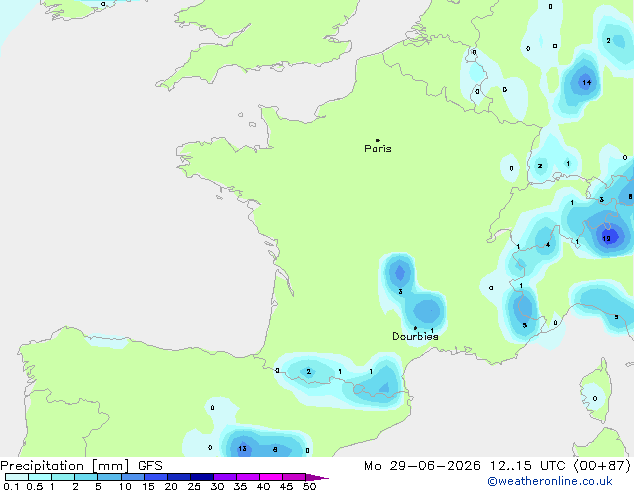Click the '0' value over Corsica
Viewport: 634px width, 490px height.
pos(595,399)
